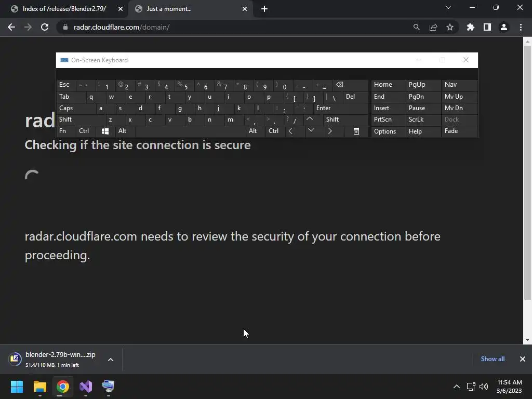Click 'Show all' downloads link
532x399 pixels.
click(493, 359)
